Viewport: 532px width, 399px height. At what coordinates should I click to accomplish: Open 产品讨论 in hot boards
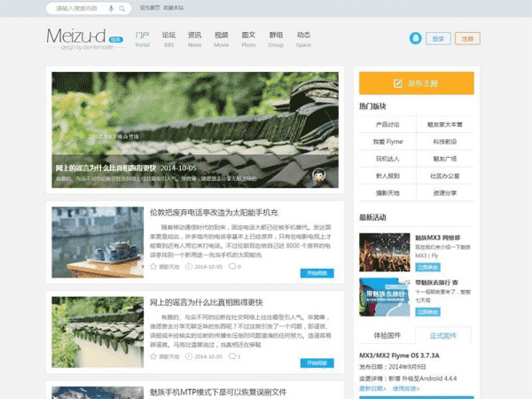click(x=387, y=125)
